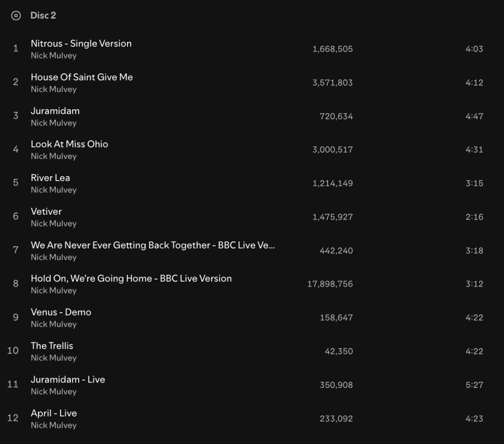Open We Are Never Ever Getting Back Together
The image size is (504, 444).
click(x=153, y=245)
